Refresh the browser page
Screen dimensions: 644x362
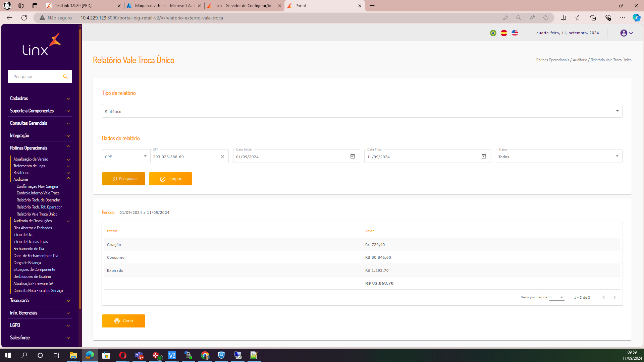tap(24, 18)
